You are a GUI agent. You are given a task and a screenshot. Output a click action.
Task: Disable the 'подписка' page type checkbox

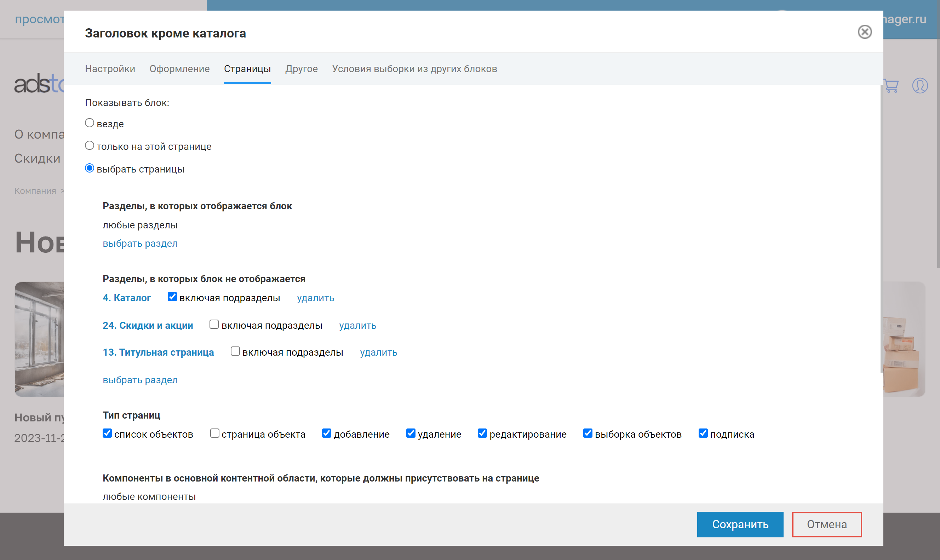click(703, 433)
